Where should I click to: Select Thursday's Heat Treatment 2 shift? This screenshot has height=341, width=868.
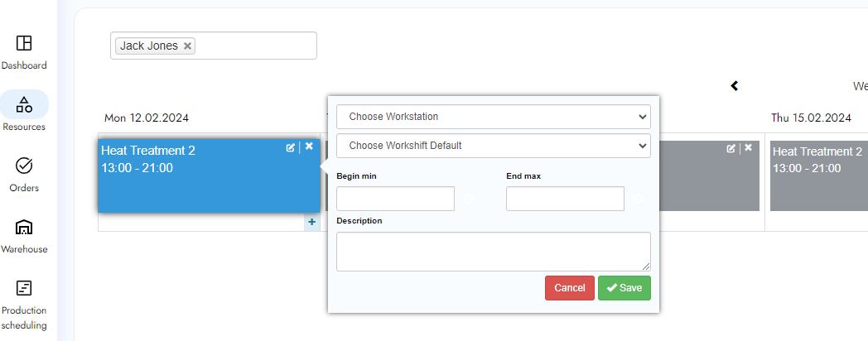[818, 175]
